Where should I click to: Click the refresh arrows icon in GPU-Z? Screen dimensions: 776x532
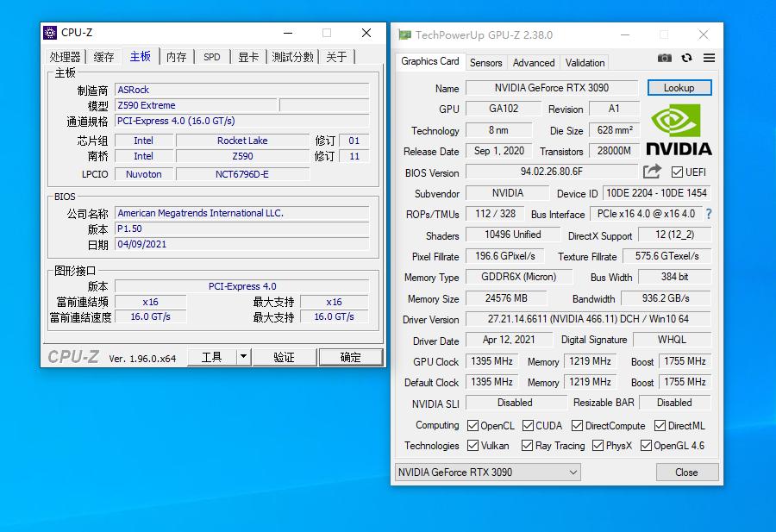coord(686,58)
